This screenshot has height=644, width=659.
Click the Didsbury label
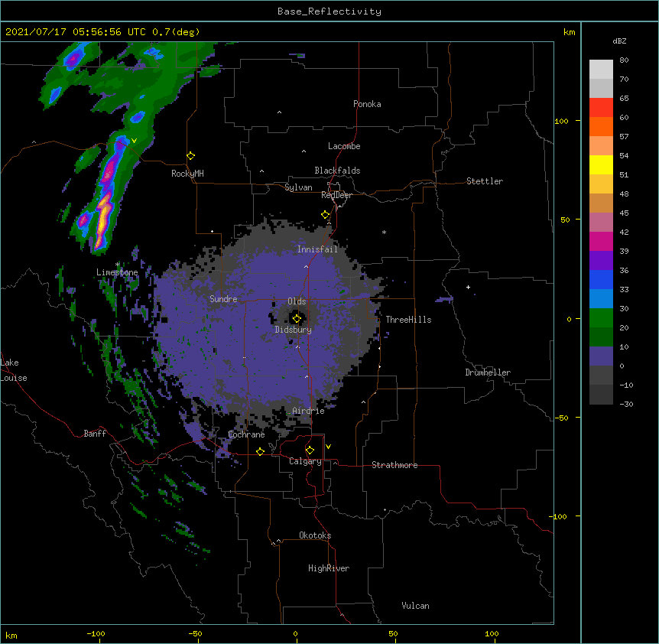[293, 330]
